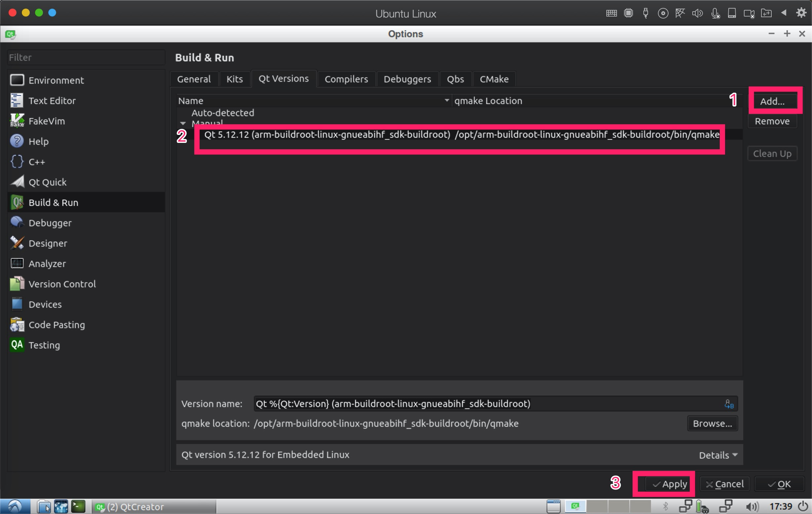Screen dimensions: 812x514
Task: Open the Text Editor settings category
Action: tap(86, 101)
